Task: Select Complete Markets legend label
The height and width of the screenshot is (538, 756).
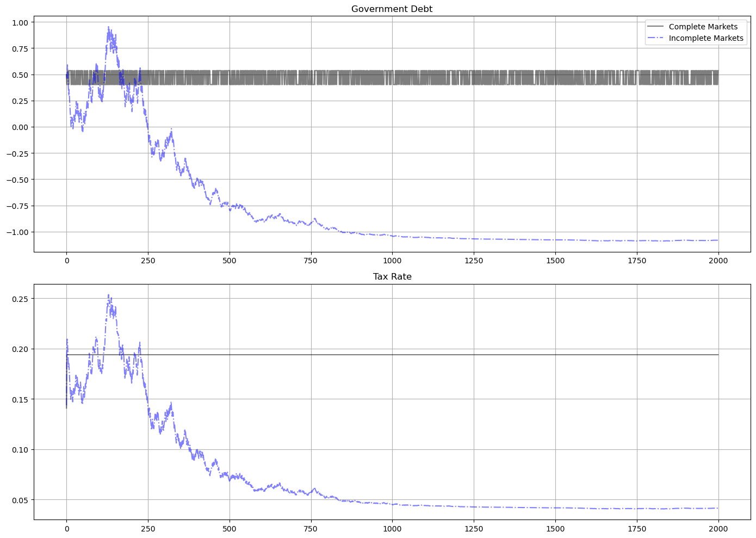Action: [x=703, y=27]
